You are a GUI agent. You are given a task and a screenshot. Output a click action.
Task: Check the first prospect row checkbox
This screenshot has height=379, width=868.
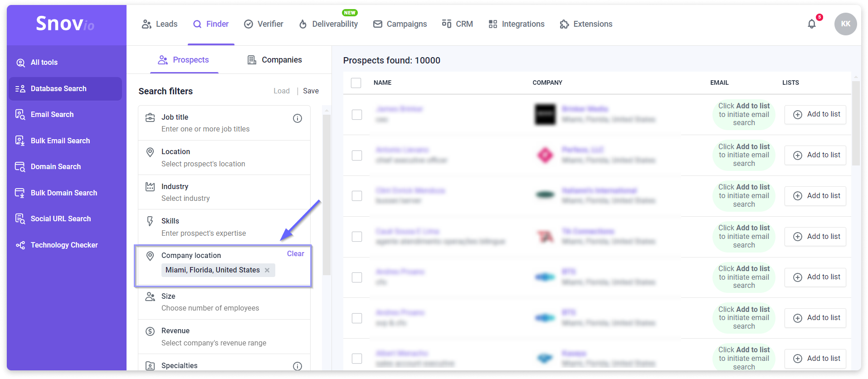point(357,115)
